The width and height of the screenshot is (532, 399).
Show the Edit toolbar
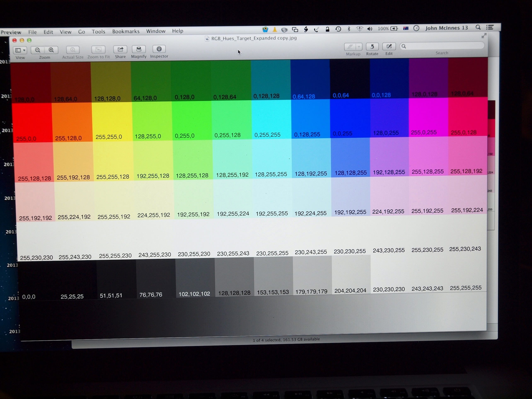pos(389,46)
